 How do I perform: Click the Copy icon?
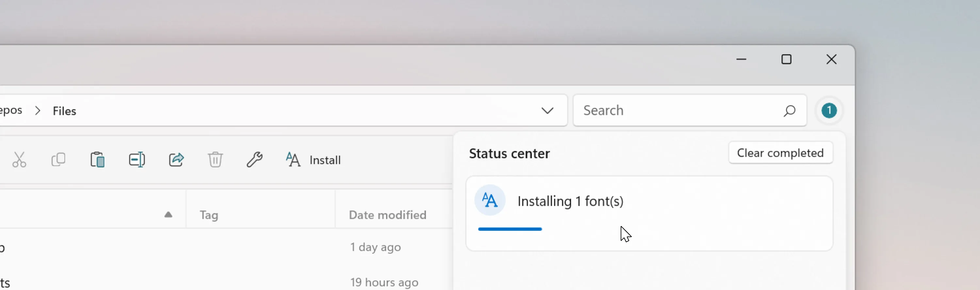tap(58, 159)
